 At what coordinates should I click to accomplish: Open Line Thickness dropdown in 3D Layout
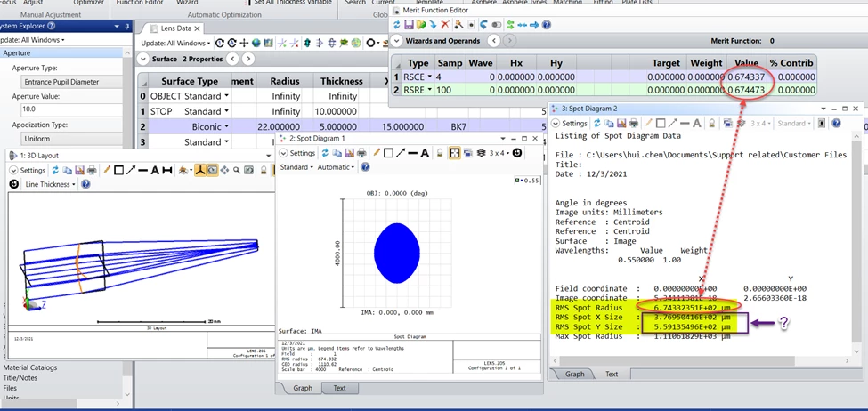(x=51, y=184)
